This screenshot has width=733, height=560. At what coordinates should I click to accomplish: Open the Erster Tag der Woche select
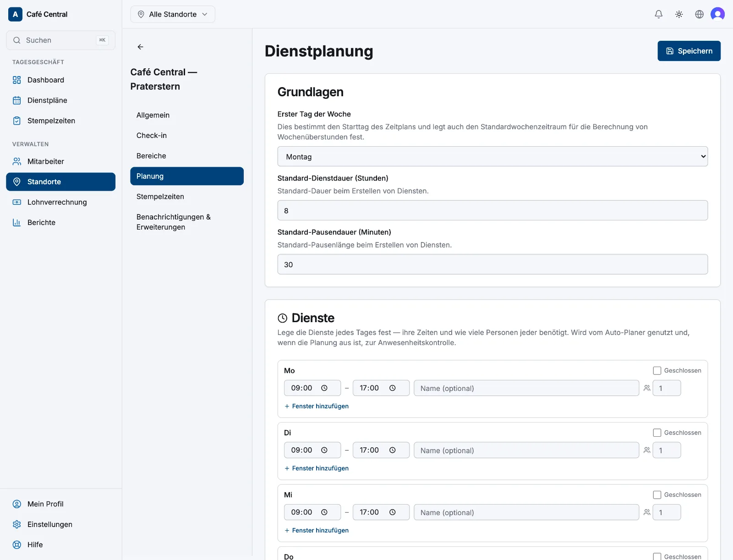click(x=492, y=157)
